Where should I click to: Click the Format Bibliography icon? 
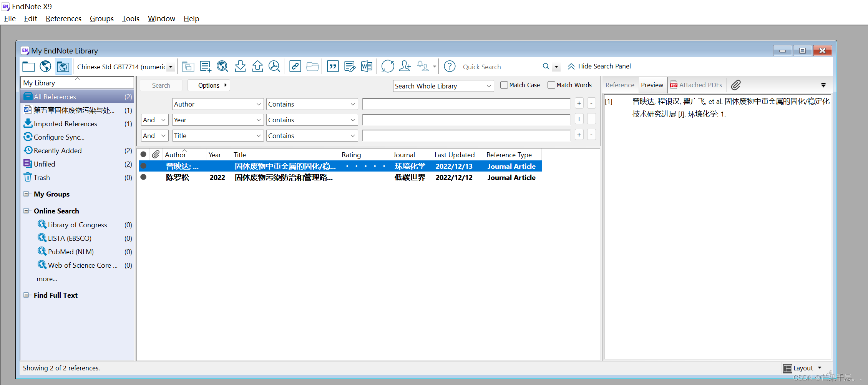(350, 67)
